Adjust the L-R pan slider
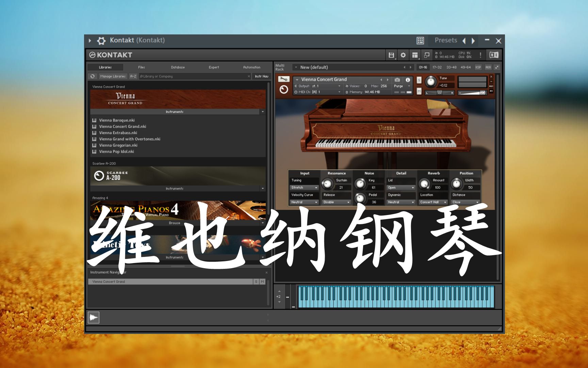This screenshot has height=368, width=588. point(439,93)
